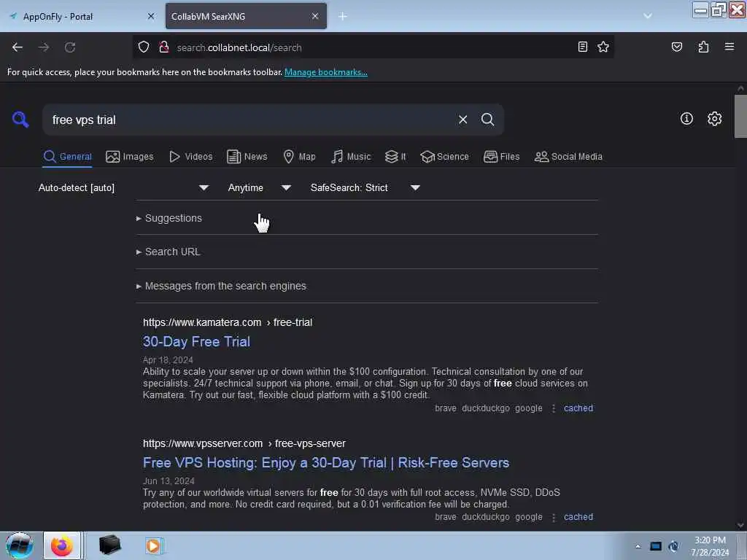
Task: Open the three-dot menu of vpsserver result
Action: (553, 517)
